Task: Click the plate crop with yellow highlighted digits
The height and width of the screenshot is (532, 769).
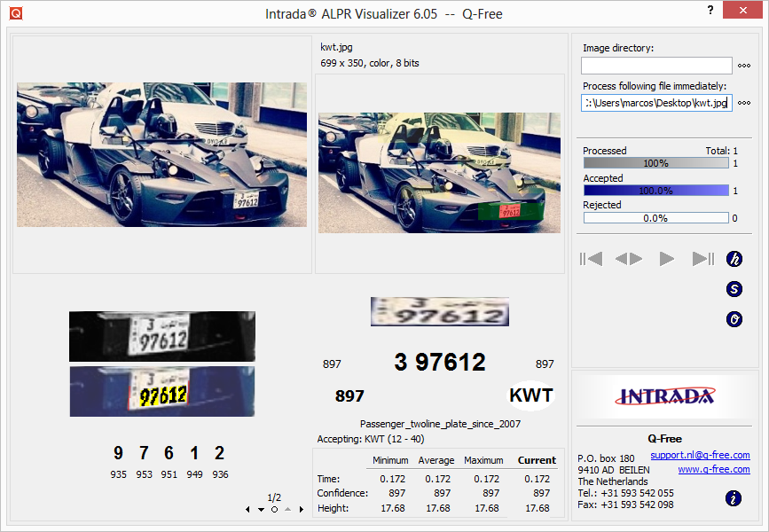Action: click(161, 391)
